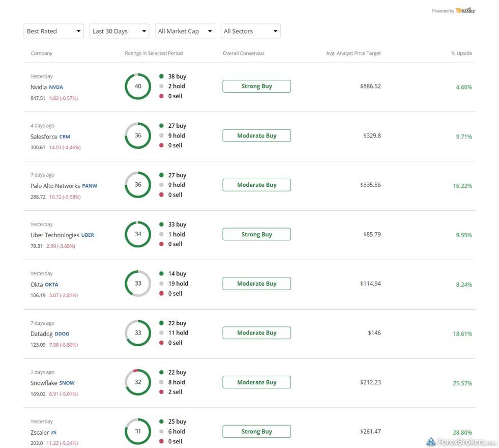Click Datadog's Moderate Buy button
The width and height of the screenshot is (499, 448).
click(x=256, y=333)
